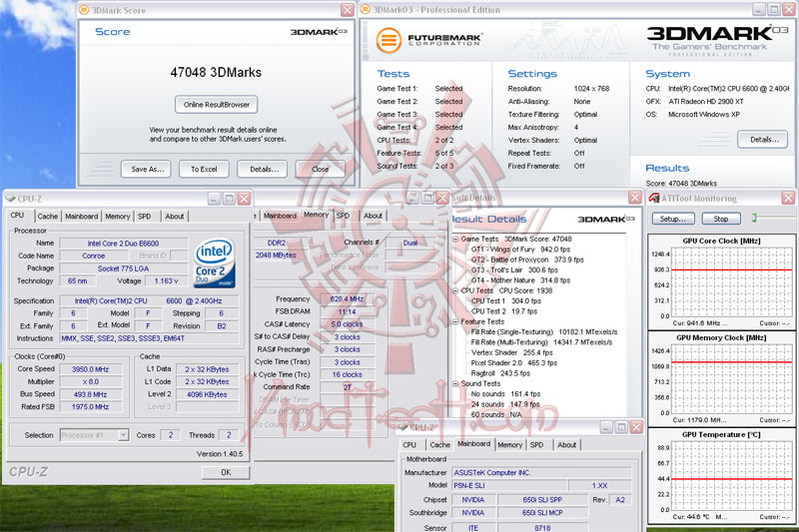Viewport: 799px width, 532px height.
Task: Open the Online ResultBrowser
Action: (x=216, y=105)
